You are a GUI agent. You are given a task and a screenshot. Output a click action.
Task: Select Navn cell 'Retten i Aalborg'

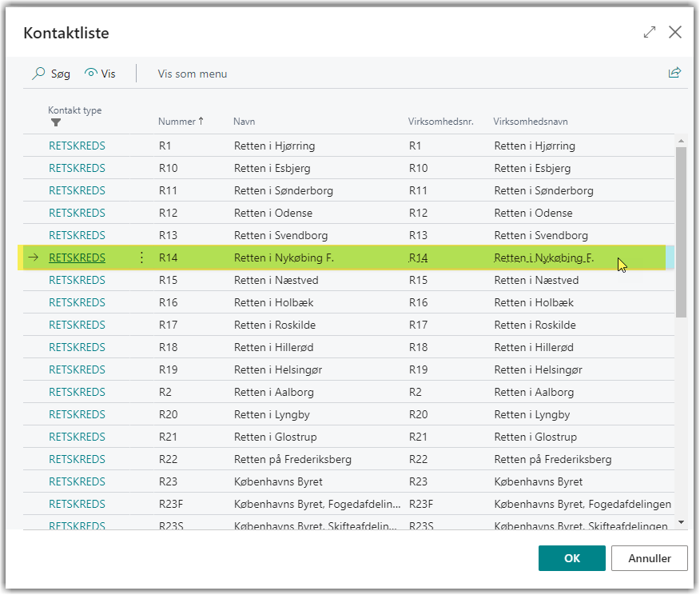pos(274,392)
